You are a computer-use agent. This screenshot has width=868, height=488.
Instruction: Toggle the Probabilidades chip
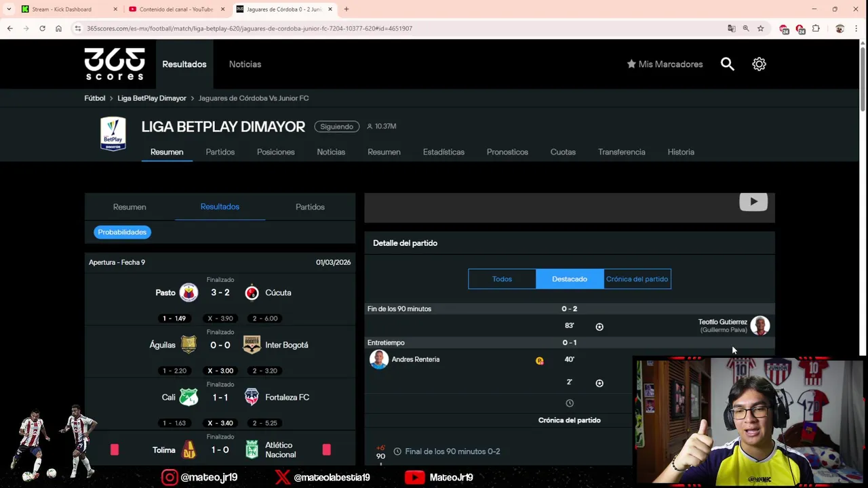coord(122,232)
